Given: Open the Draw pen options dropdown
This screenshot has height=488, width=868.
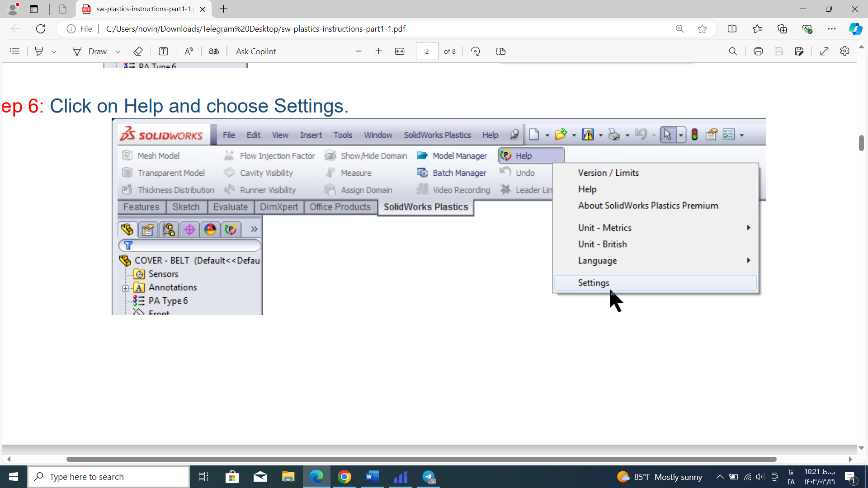Looking at the screenshot, I should click(118, 52).
